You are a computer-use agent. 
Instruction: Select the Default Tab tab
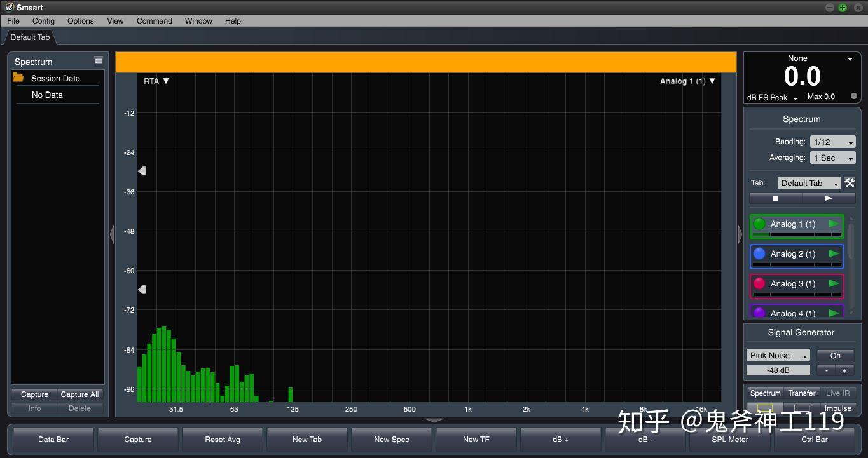[x=30, y=37]
